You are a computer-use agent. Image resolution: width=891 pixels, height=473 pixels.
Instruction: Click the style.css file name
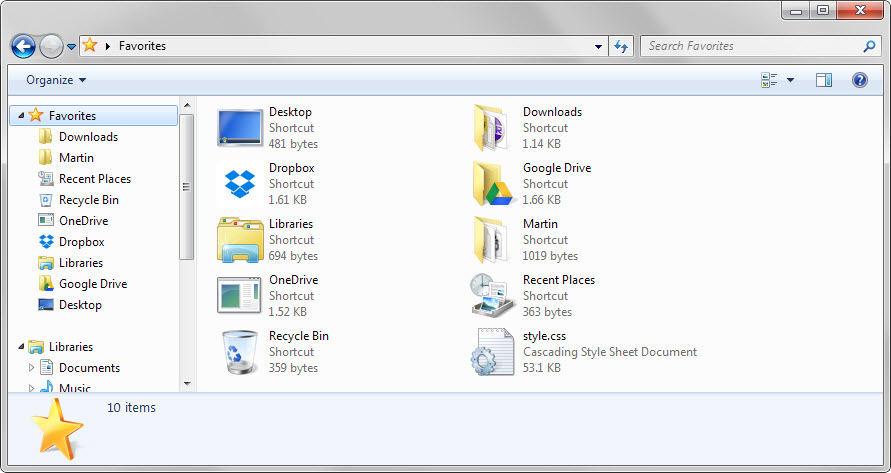(544, 336)
